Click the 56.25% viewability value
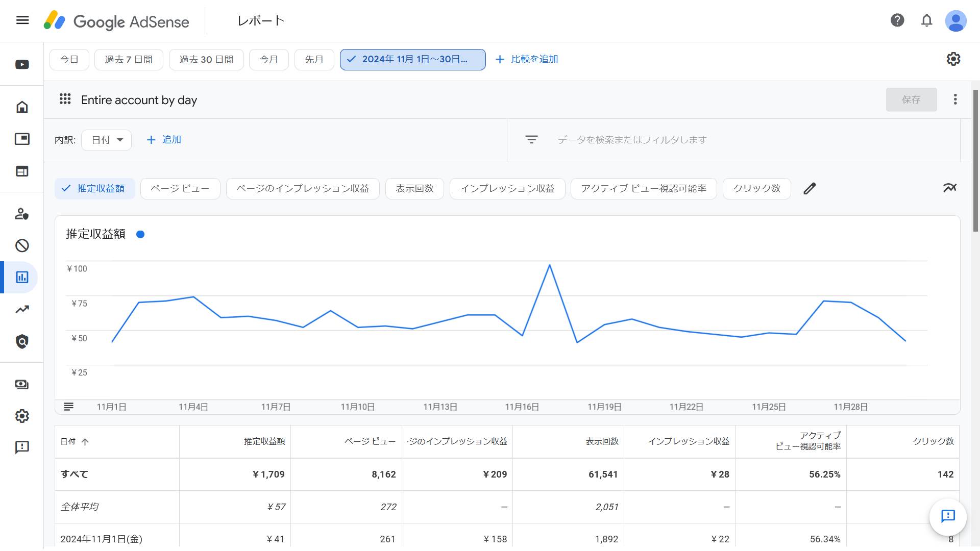The height and width of the screenshot is (551, 980). click(824, 474)
